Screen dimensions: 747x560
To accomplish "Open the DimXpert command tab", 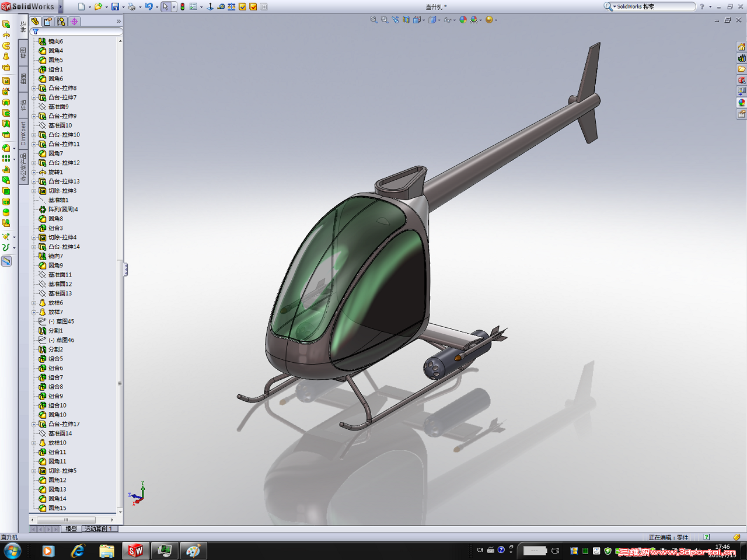I will point(23,134).
